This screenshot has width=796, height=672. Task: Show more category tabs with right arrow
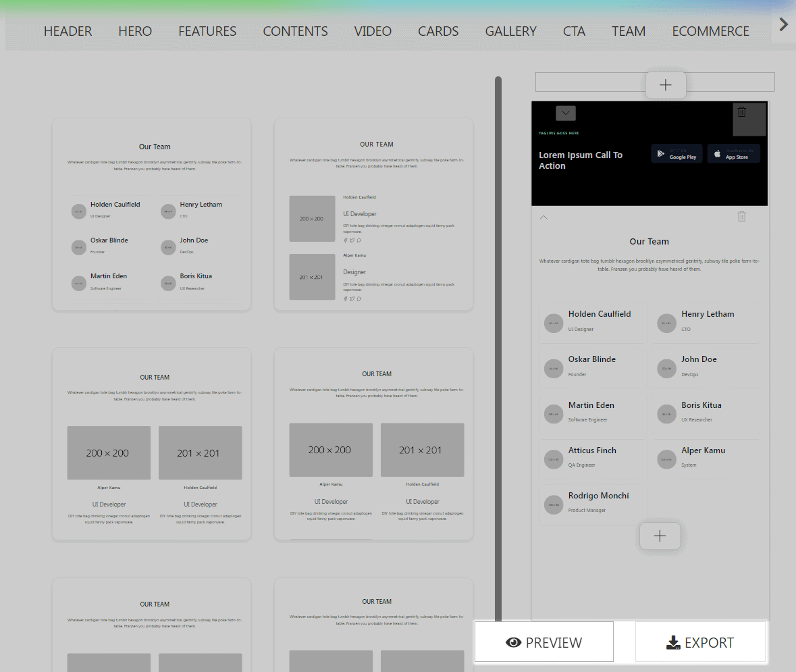783,24
